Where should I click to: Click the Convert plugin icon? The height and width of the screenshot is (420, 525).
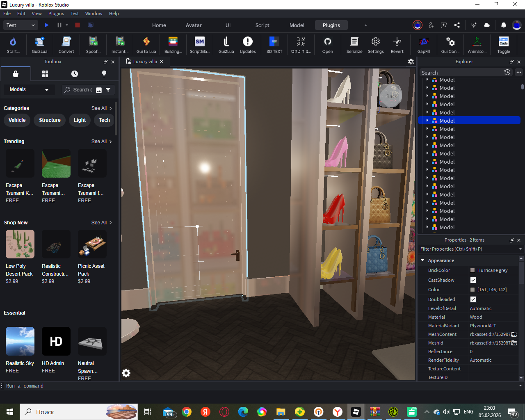tap(66, 45)
